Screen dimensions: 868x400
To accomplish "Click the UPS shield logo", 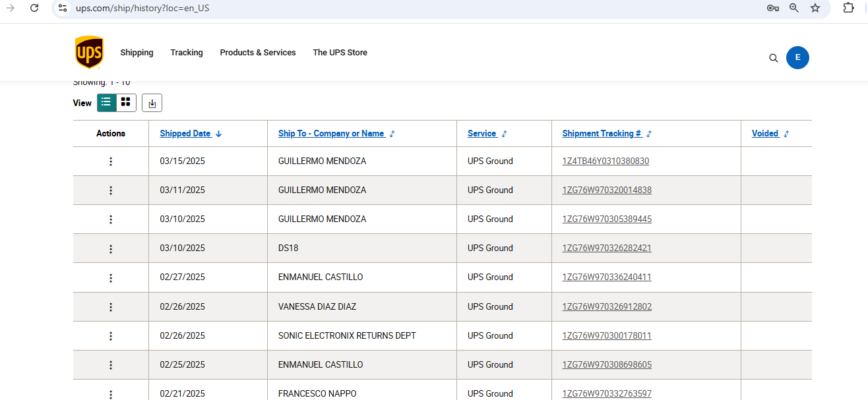I will 89,53.
